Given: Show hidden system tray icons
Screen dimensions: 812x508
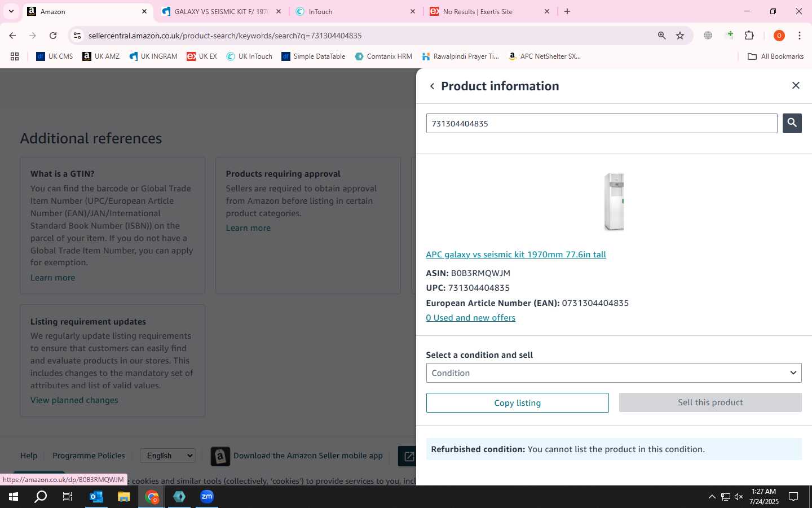Looking at the screenshot, I should pos(712,497).
